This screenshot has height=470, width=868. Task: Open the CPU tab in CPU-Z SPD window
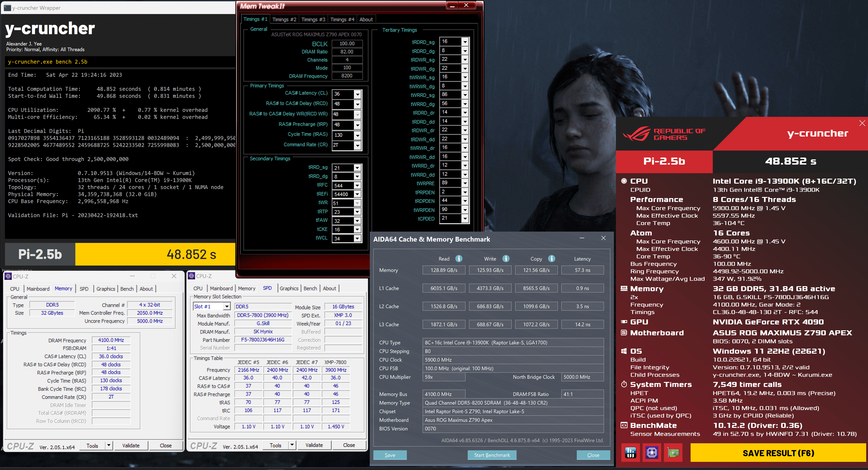(198, 289)
